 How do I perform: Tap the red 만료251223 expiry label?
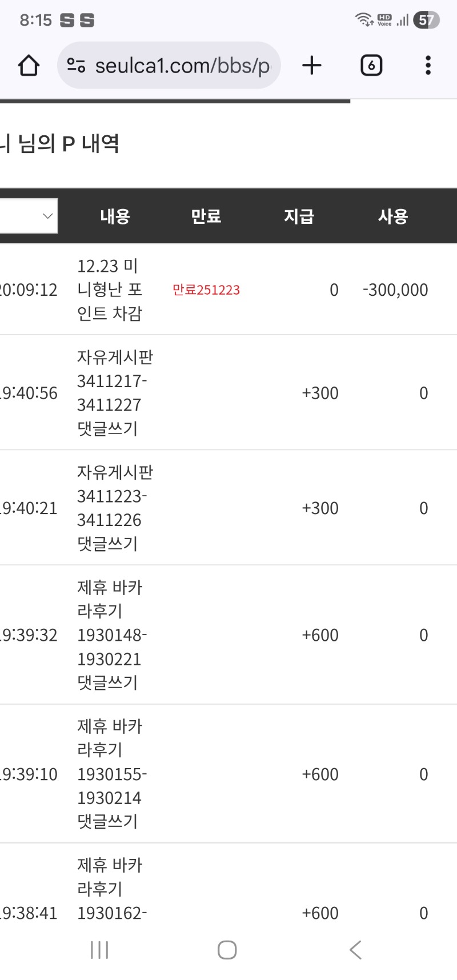click(206, 290)
